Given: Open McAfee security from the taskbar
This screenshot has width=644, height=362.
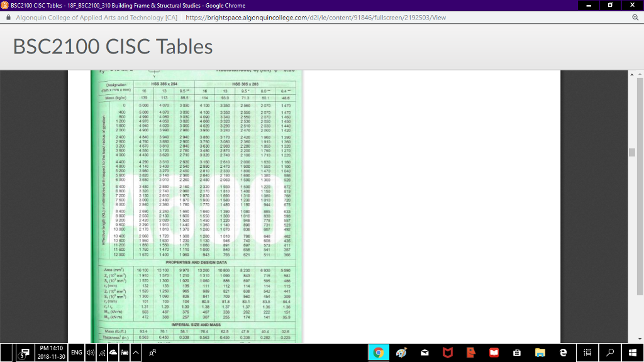Looking at the screenshot, I should coord(448,353).
